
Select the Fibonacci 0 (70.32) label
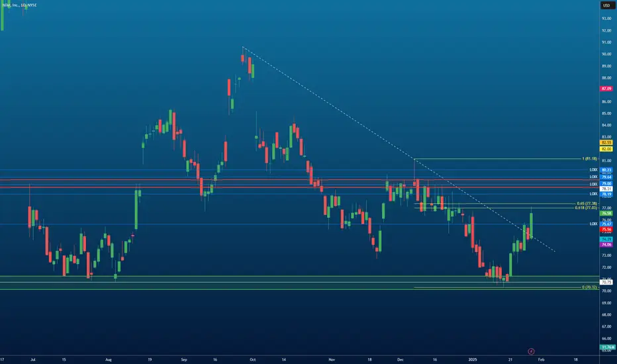point(589,287)
